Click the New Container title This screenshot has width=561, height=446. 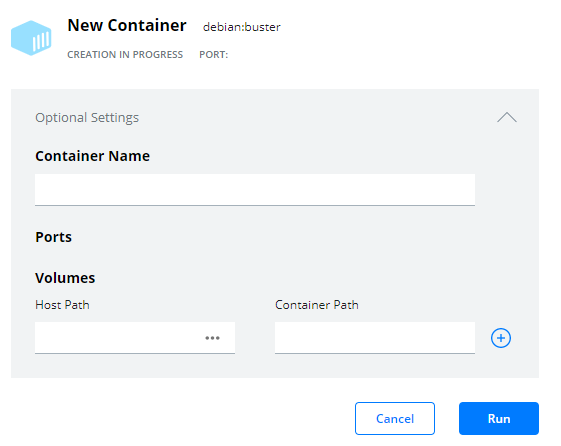pyautogui.click(x=127, y=25)
